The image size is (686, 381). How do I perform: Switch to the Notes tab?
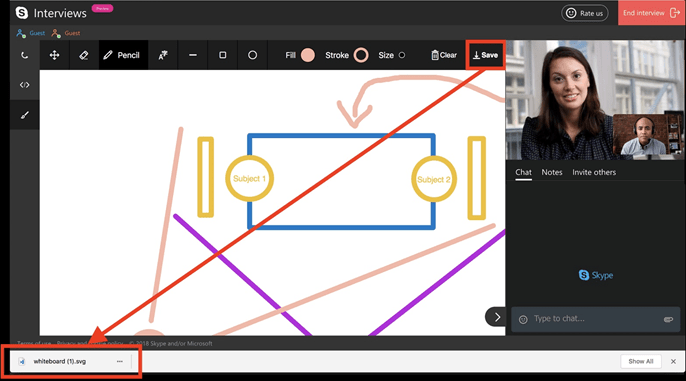[x=552, y=172]
